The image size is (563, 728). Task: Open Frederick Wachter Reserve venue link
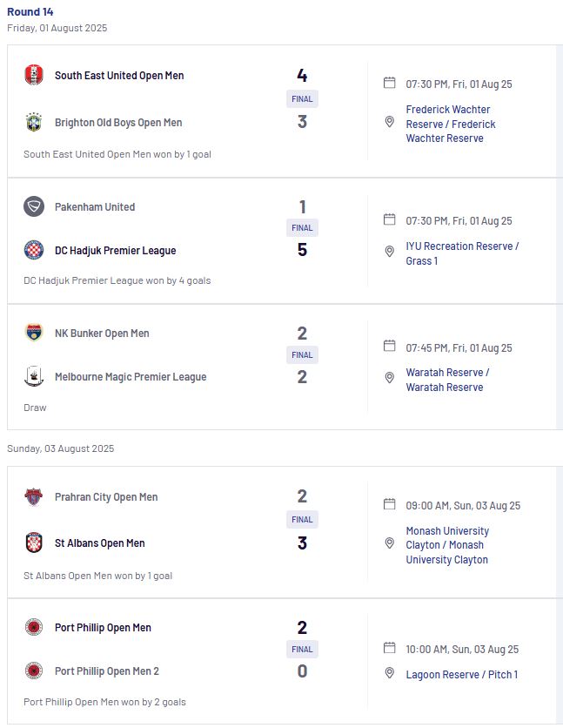pyautogui.click(x=450, y=124)
